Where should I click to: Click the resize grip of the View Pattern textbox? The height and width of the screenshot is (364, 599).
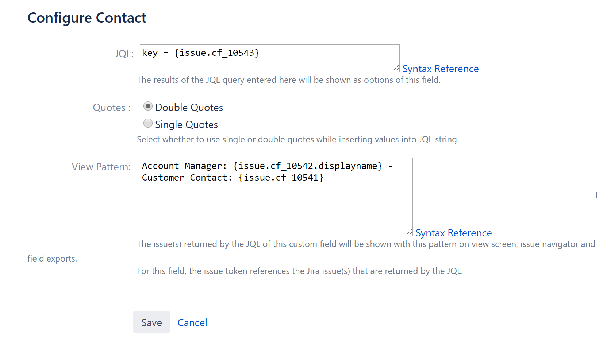point(409,232)
